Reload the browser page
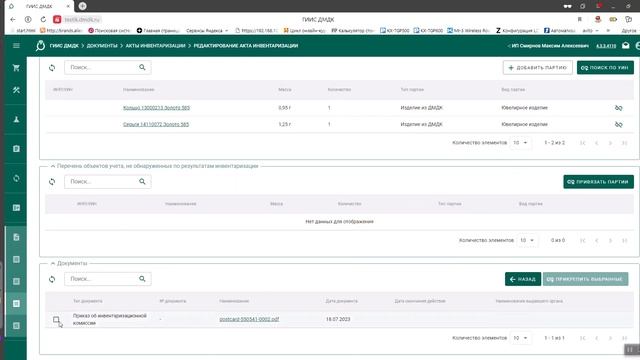 point(43,19)
